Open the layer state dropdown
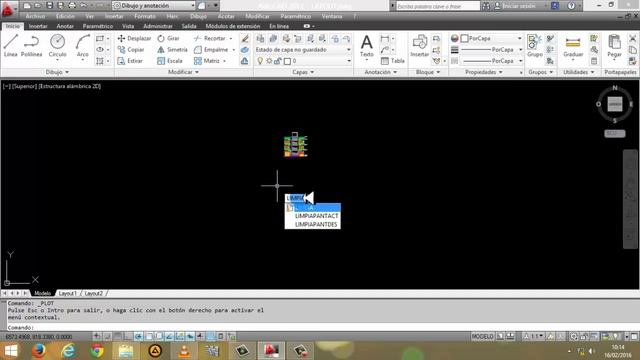This screenshot has width=640, height=360. coord(303,49)
